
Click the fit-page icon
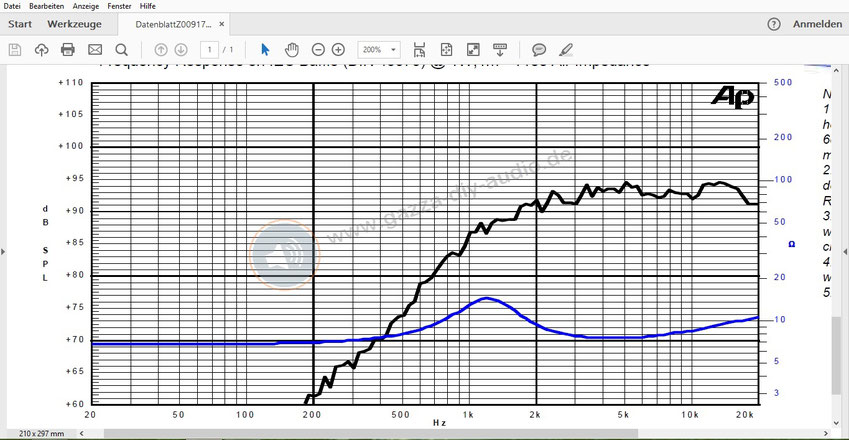tap(446, 50)
